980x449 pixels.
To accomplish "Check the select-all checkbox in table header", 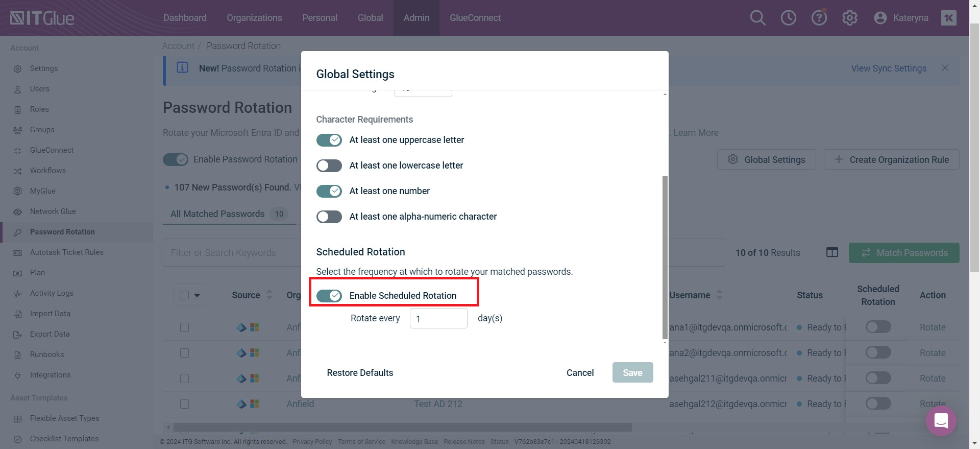I will [184, 295].
